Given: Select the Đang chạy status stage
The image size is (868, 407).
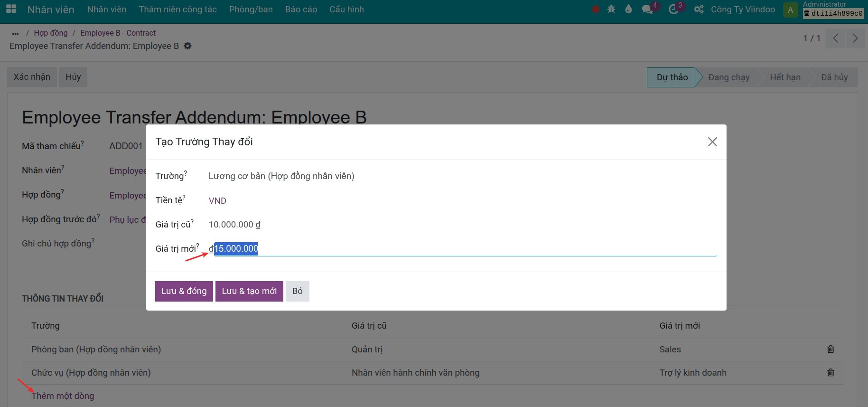Looking at the screenshot, I should pyautogui.click(x=728, y=77).
